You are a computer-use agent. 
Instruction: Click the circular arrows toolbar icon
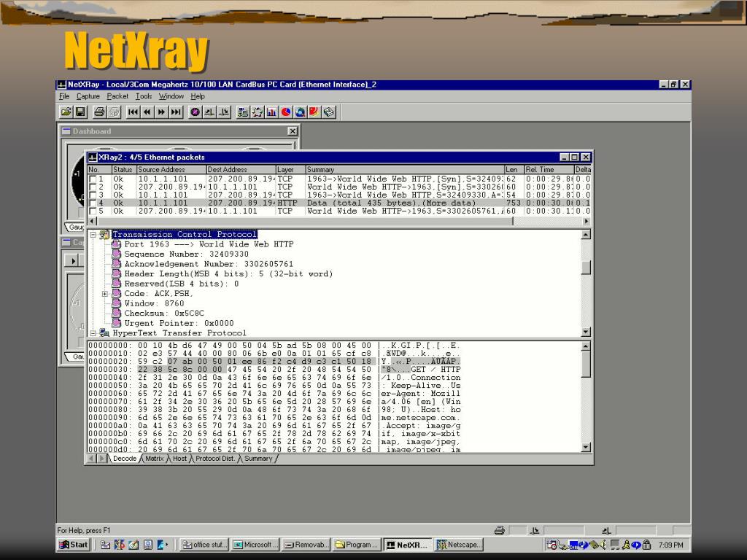[x=258, y=112]
